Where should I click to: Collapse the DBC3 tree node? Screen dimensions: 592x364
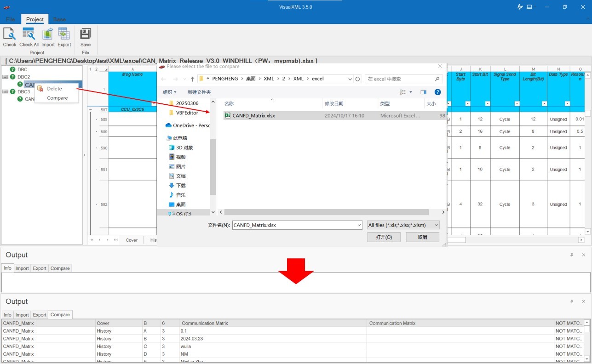pyautogui.click(x=5, y=91)
